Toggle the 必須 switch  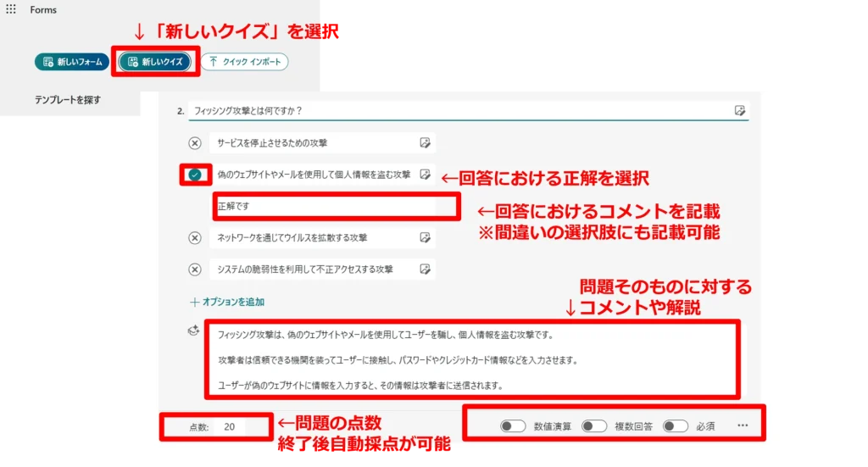pyautogui.click(x=676, y=426)
